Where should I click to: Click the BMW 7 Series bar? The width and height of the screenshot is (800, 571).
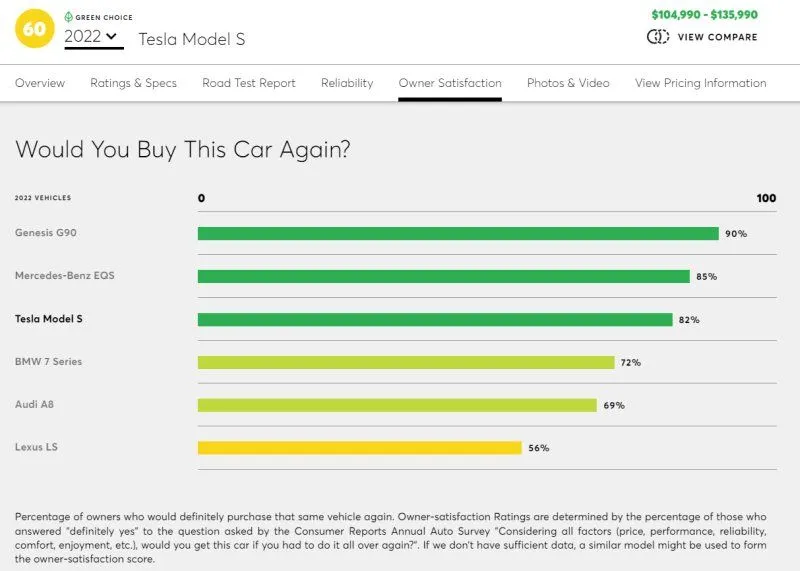coord(406,362)
